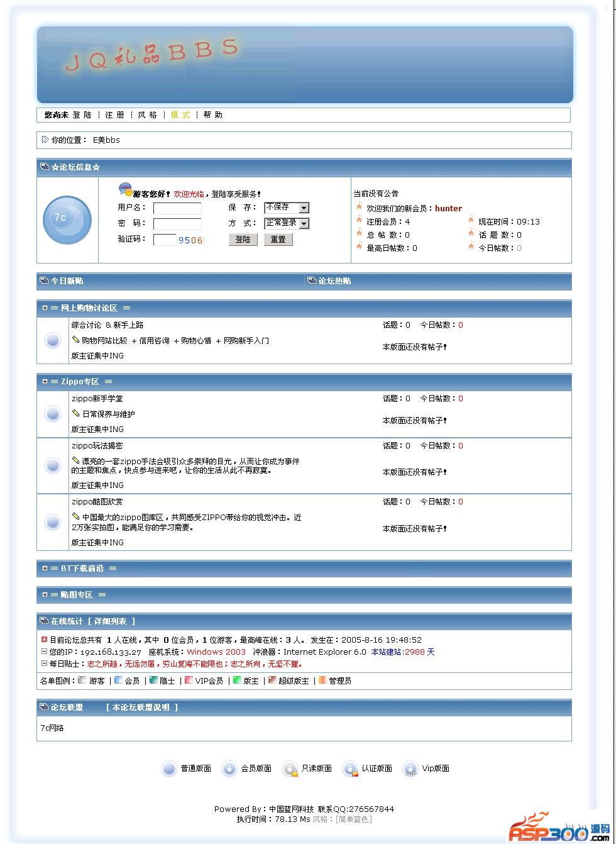
Task: Click the forum status icon for zippo新手学堂
Action: (53, 414)
